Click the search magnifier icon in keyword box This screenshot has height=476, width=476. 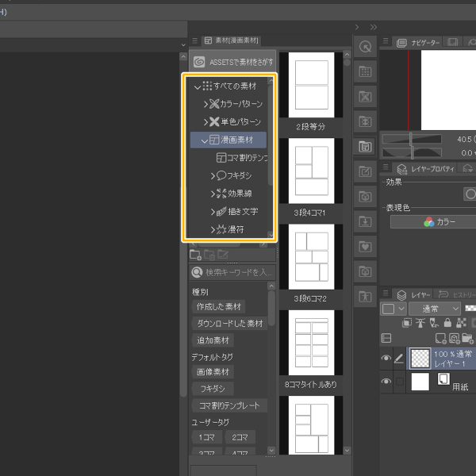[x=197, y=272]
